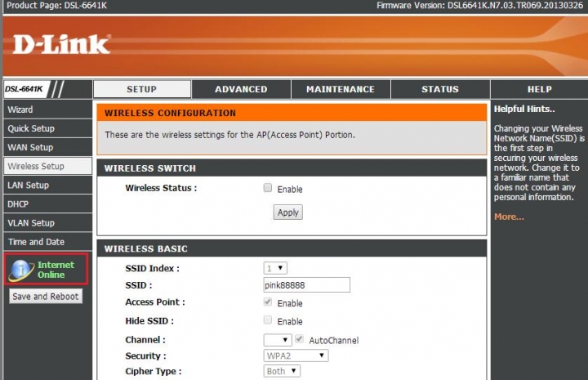Image resolution: width=588 pixels, height=380 pixels.
Task: Click the Cipher Type label
Action: pos(154,371)
